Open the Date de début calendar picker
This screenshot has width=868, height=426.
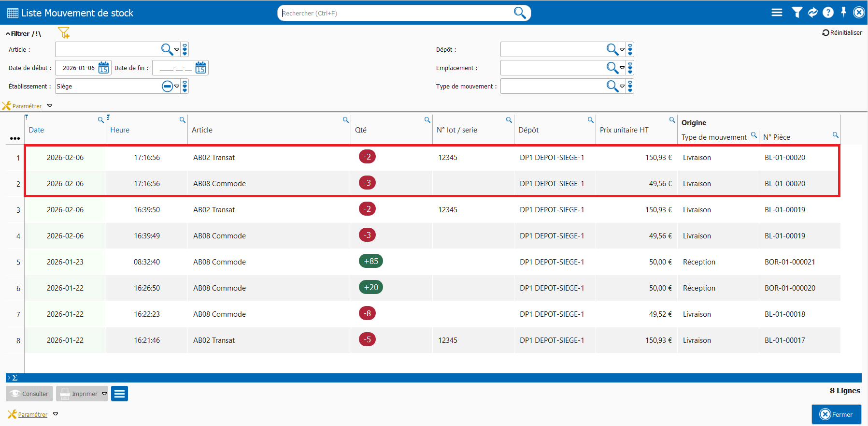coord(103,68)
